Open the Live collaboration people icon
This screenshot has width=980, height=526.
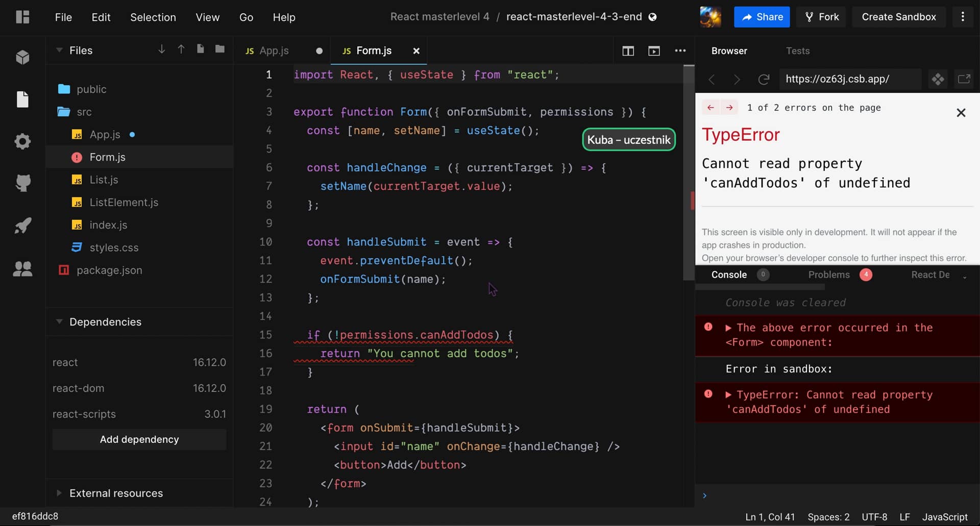pyautogui.click(x=22, y=268)
